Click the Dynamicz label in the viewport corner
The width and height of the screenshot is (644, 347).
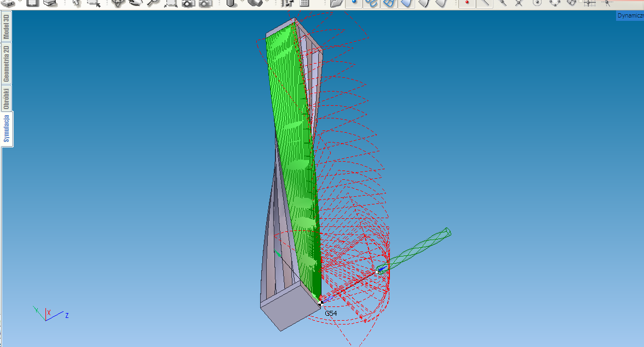coord(630,15)
